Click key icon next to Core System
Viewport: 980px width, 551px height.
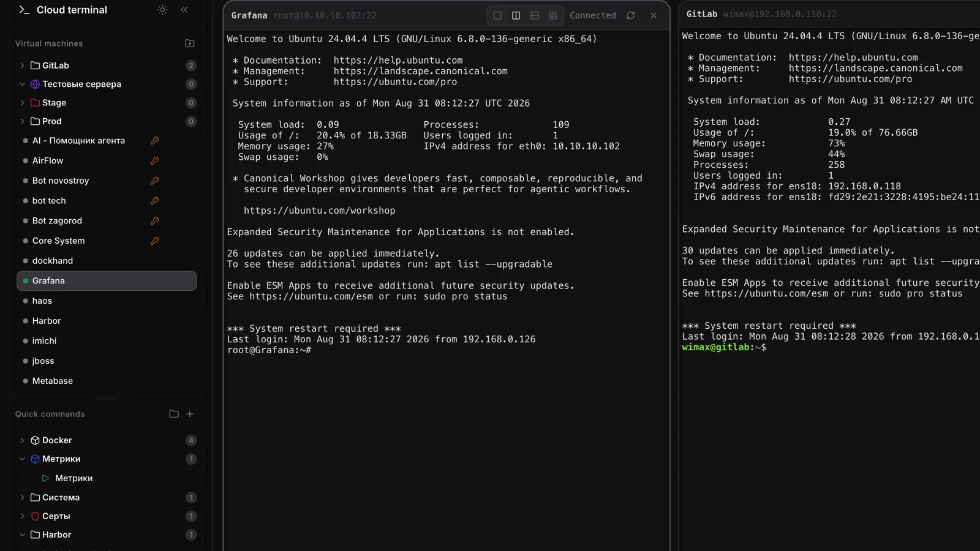coord(155,241)
